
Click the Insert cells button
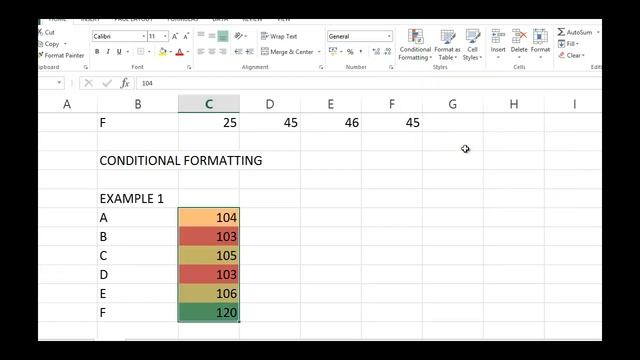click(498, 44)
